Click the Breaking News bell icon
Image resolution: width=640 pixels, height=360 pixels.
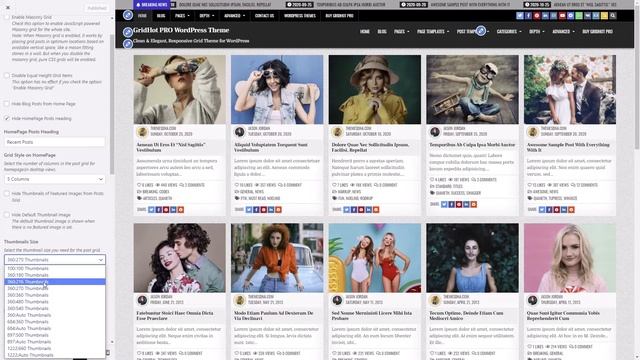[138, 4]
